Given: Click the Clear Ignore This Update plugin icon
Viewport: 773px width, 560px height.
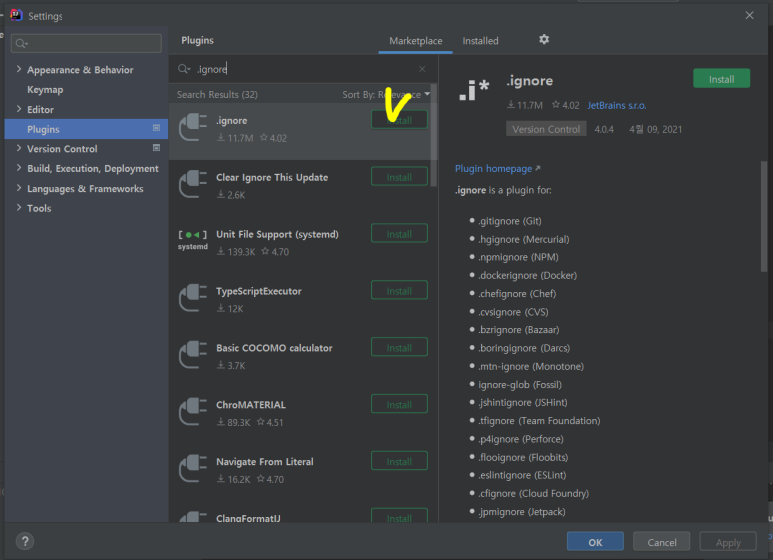Looking at the screenshot, I should coord(193,184).
